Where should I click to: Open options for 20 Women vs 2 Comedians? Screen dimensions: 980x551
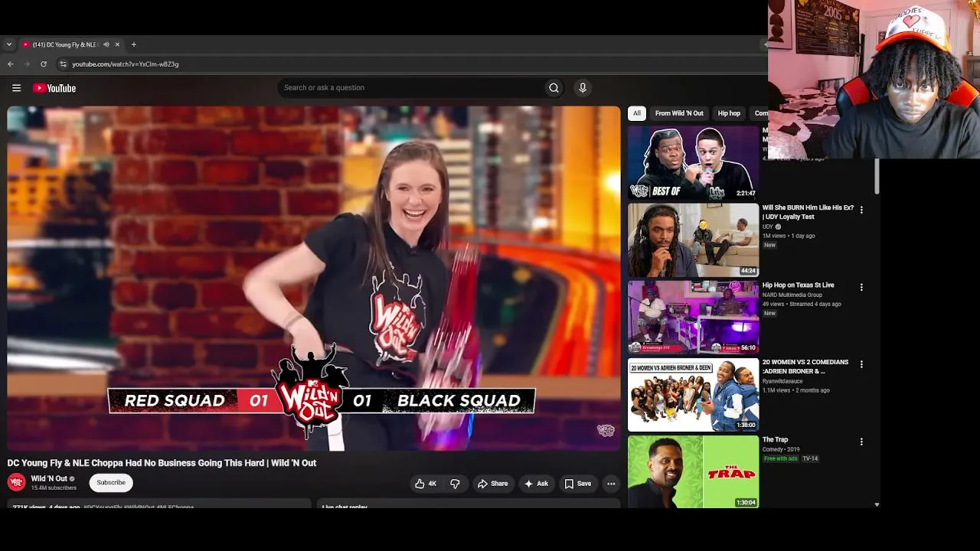861,364
